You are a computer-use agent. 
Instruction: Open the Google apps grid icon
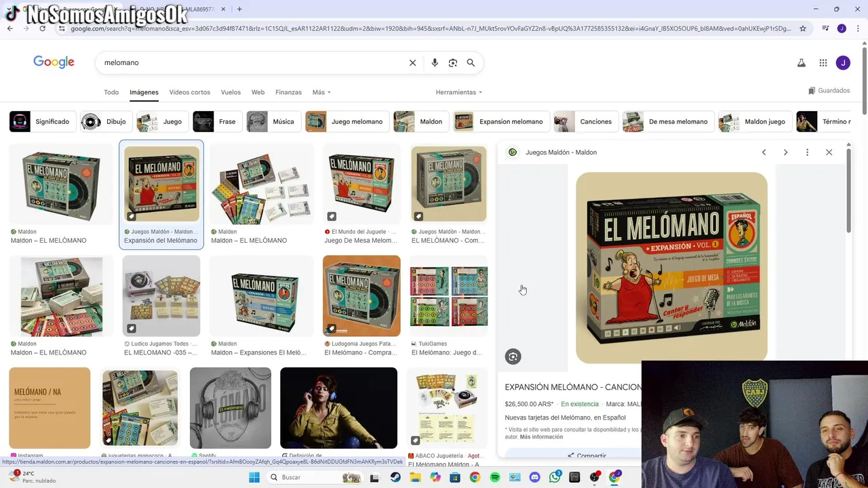[x=823, y=63]
